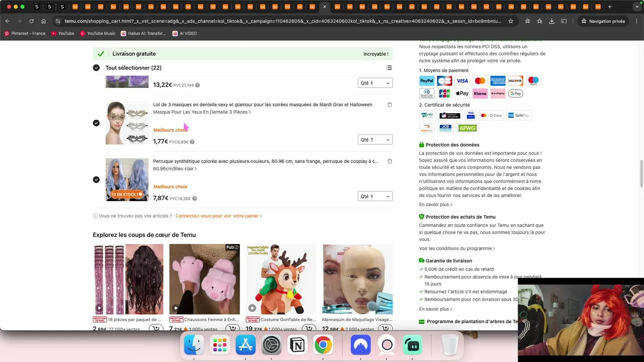This screenshot has width=644, height=362.
Task: Open a new browser tab
Action: pos(609,7)
